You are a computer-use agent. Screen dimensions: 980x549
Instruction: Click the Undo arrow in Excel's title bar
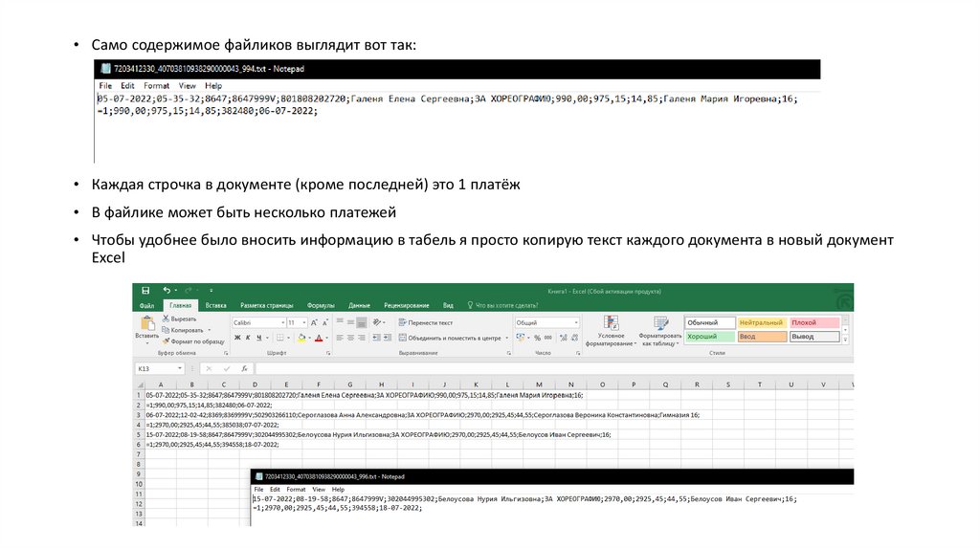166,291
